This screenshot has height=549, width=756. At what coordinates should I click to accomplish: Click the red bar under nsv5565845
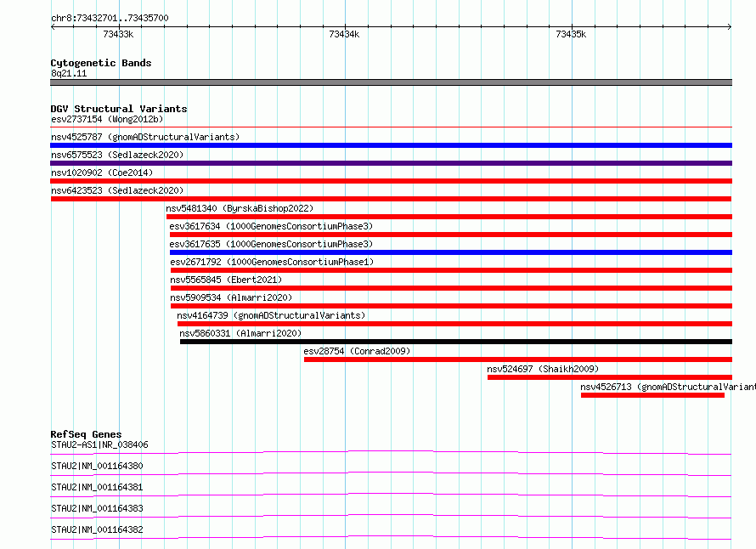pyautogui.click(x=451, y=288)
